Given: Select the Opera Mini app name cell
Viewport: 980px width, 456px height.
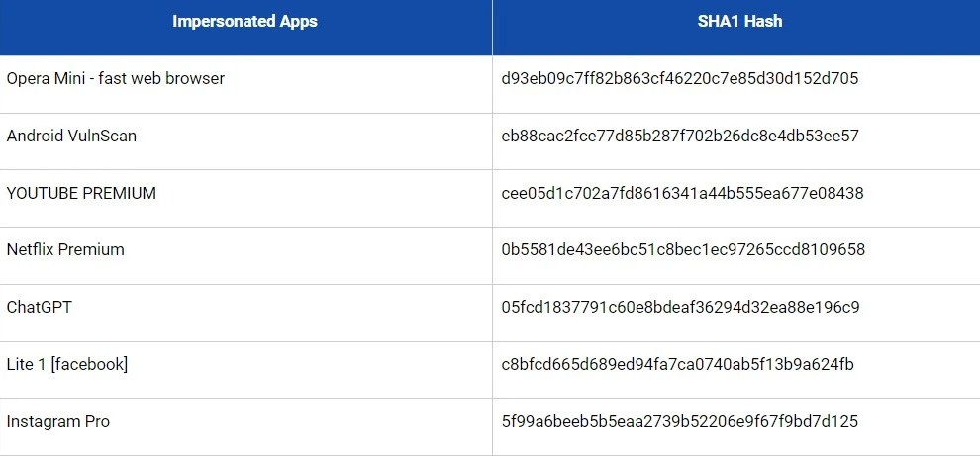Looking at the screenshot, I should click(x=115, y=78).
